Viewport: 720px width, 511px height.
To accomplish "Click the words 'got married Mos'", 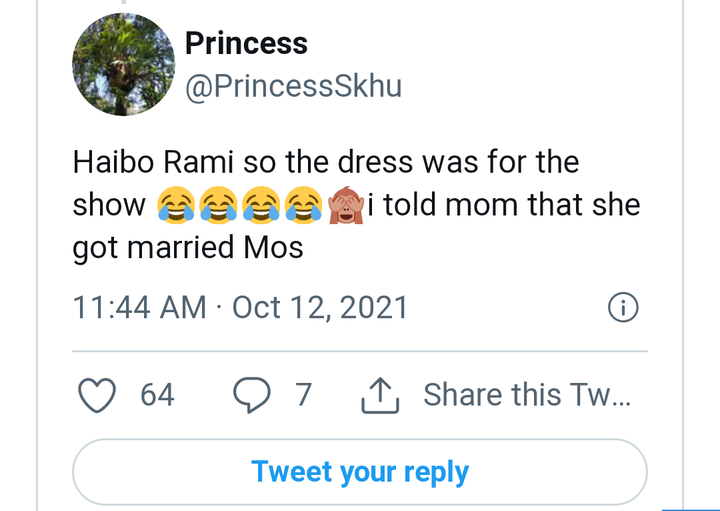I will point(188,248).
